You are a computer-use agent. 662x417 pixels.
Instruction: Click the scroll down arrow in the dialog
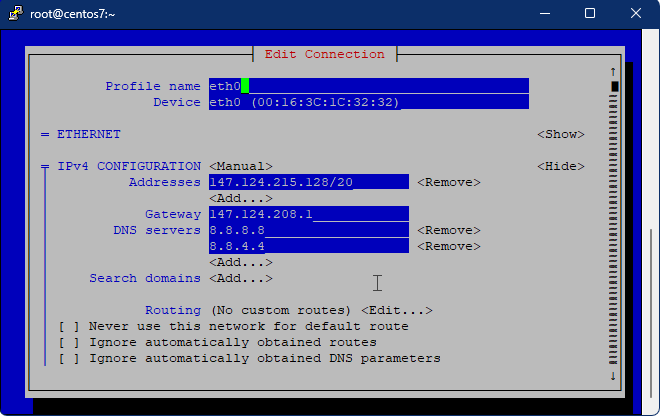pos(613,376)
